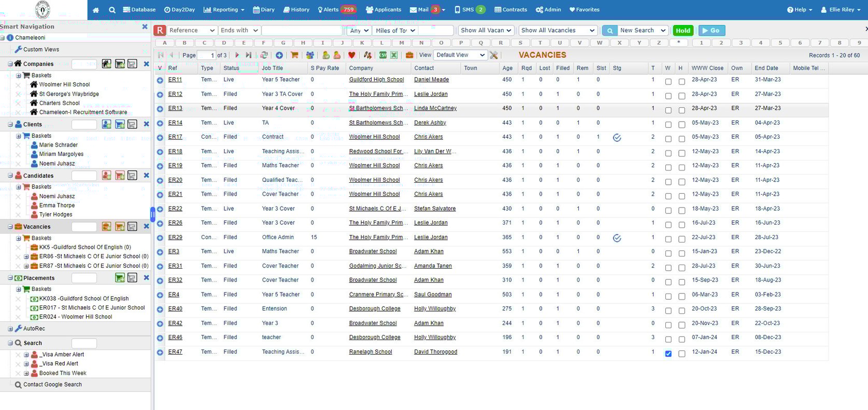Open the Contracts menu item
The width and height of the screenshot is (868, 410).
point(510,10)
